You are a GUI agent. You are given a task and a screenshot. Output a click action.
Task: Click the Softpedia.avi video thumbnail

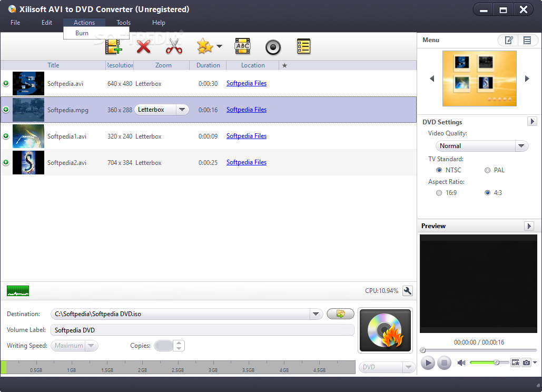coord(28,83)
